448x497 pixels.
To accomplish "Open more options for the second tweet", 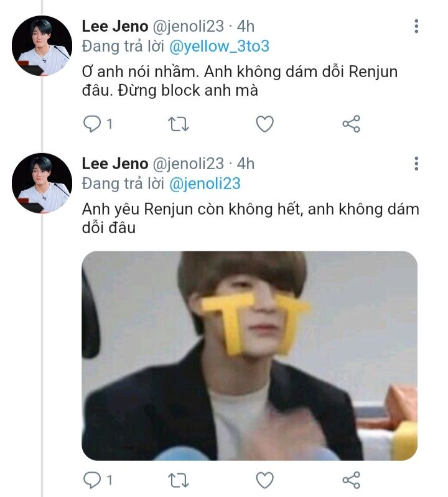I will pos(416,164).
